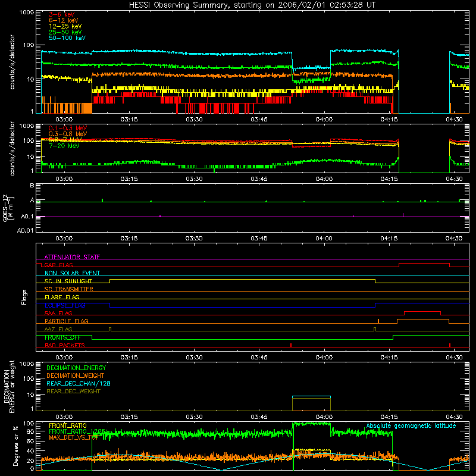Click the HESSI Observing Summary title text
This screenshot has height=476, width=476.
coord(252,5)
